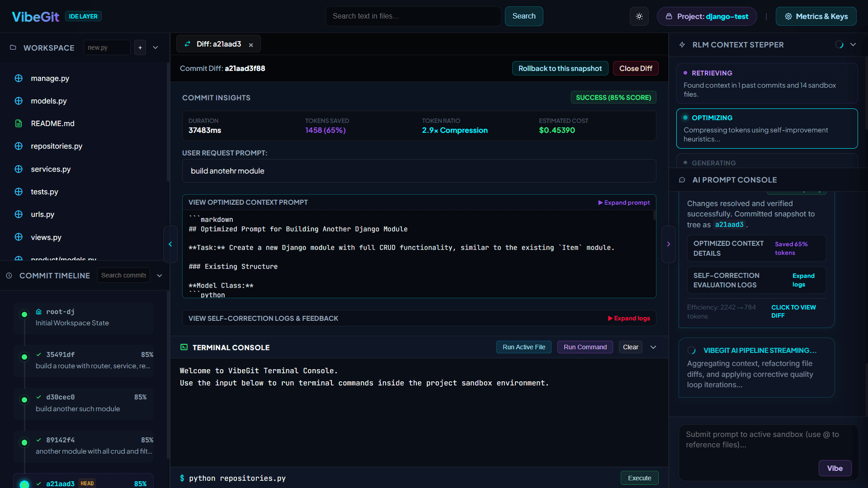Image resolution: width=868 pixels, height=488 pixels.
Task: Click the SUCCESS (85% SCORE) badge
Action: pyautogui.click(x=613, y=98)
